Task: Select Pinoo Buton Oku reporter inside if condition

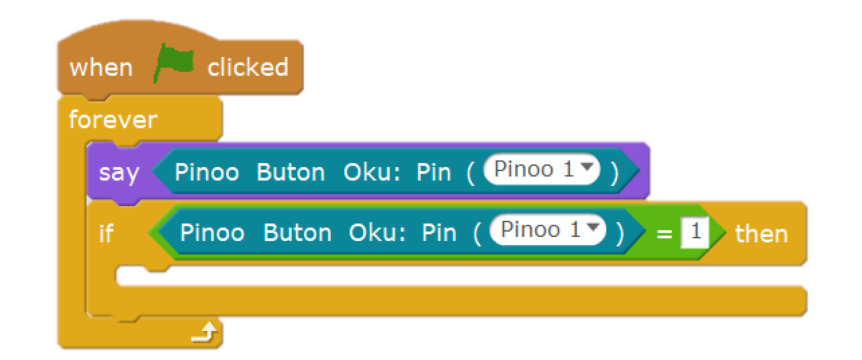Action: coord(401,232)
